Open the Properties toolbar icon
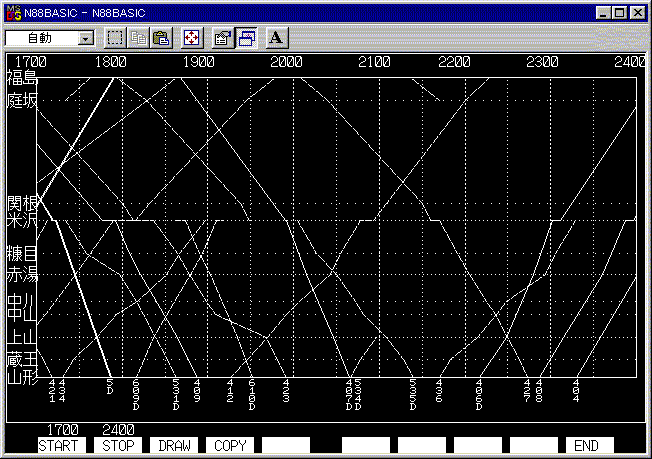This screenshot has width=652, height=459. pos(223,38)
